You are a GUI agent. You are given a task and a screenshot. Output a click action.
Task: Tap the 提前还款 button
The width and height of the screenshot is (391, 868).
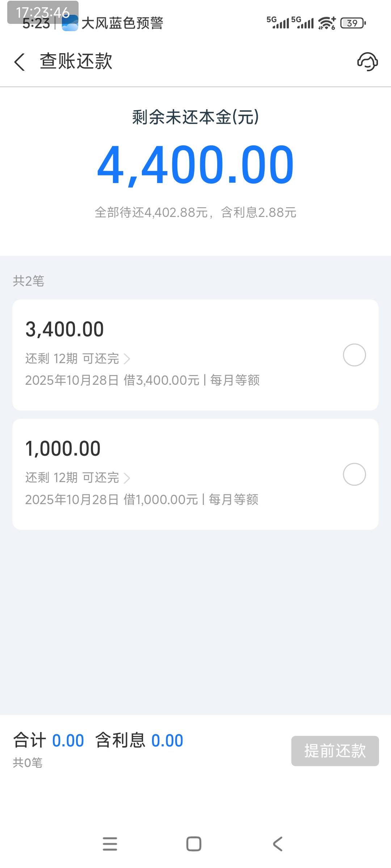335,751
